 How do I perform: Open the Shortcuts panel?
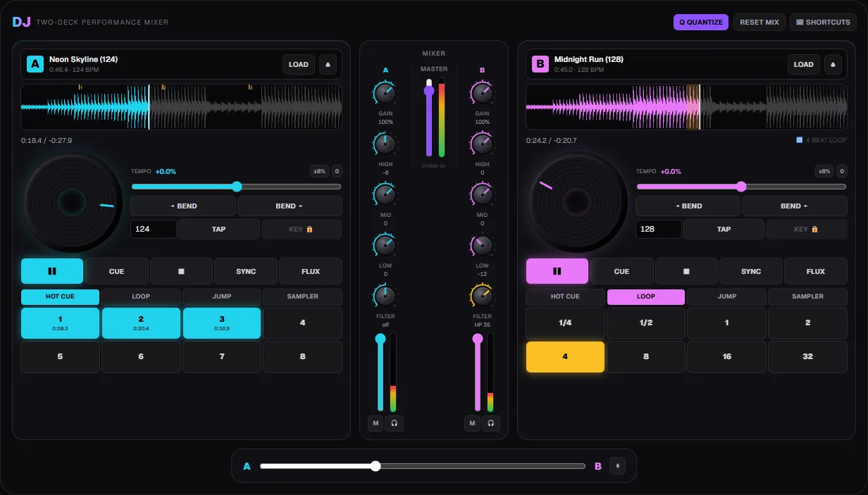point(823,22)
